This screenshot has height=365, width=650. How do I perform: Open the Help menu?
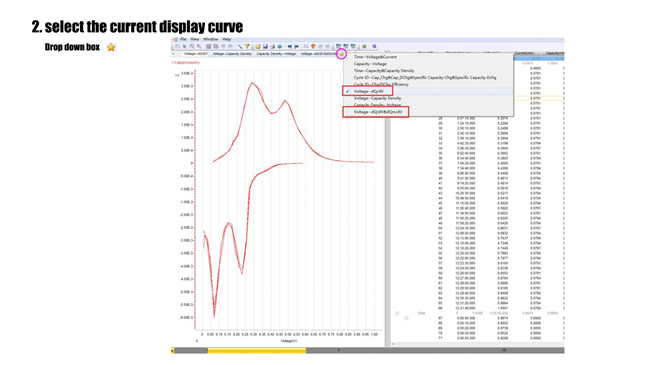pyautogui.click(x=226, y=39)
